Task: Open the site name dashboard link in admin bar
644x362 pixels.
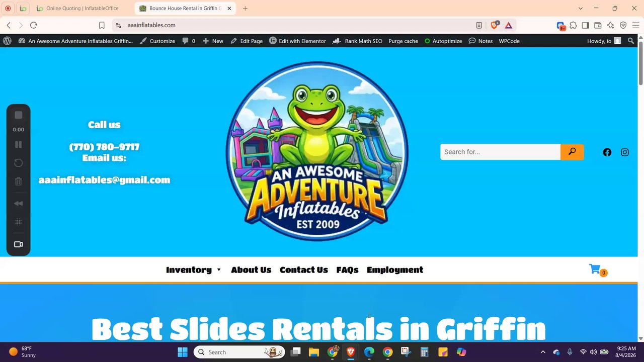Action: (75, 41)
